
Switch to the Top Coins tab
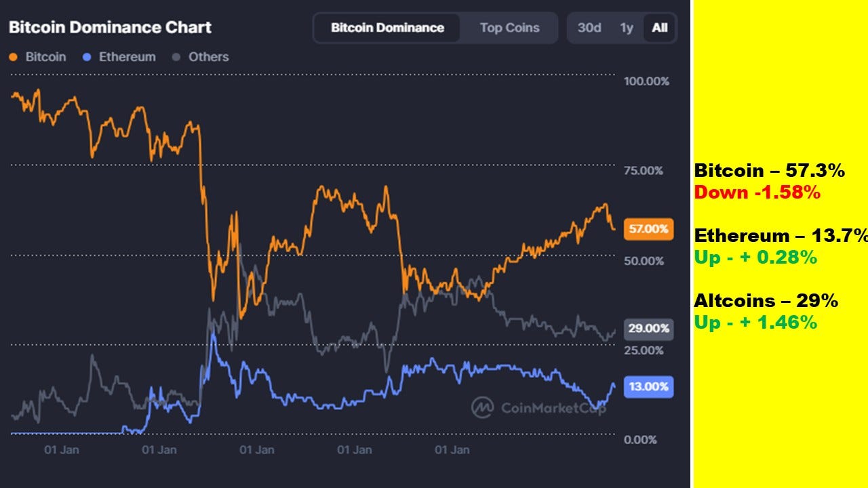509,28
